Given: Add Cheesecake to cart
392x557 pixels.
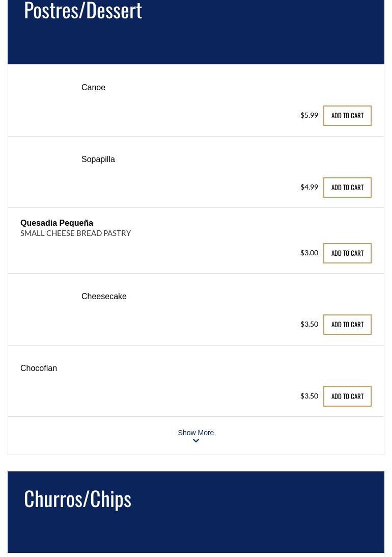Looking at the screenshot, I should (x=347, y=325).
